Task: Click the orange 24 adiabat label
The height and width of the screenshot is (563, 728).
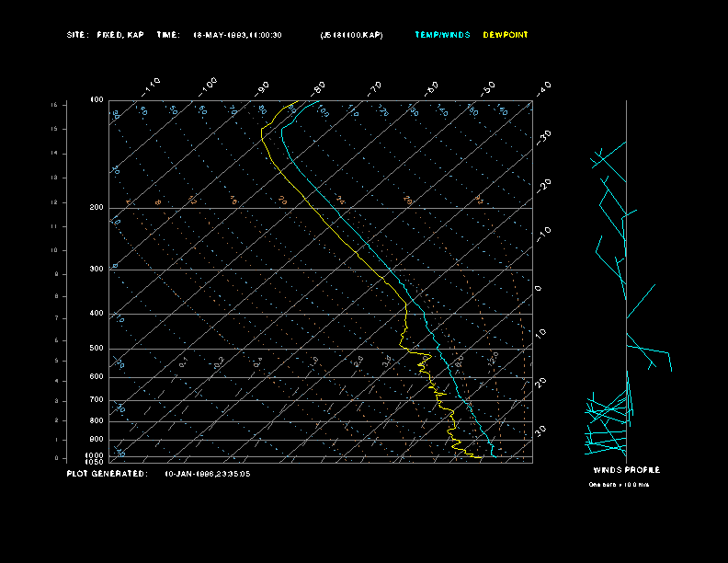Action: (x=341, y=201)
